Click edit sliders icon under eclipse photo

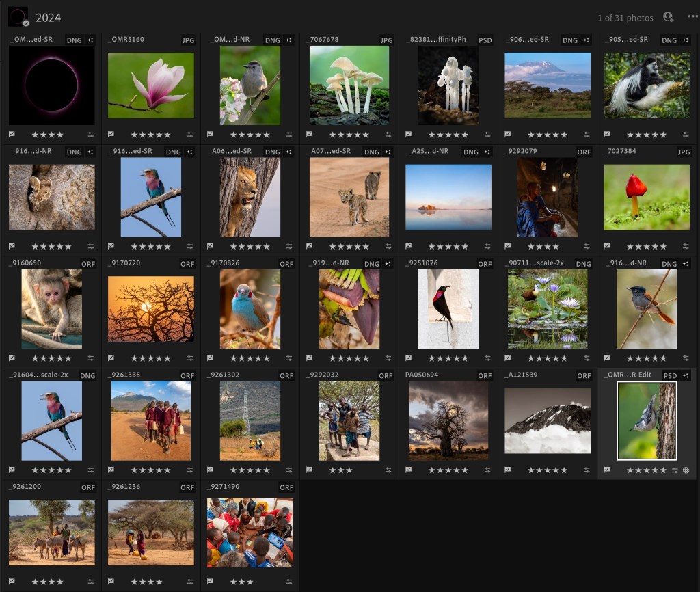(x=91, y=135)
